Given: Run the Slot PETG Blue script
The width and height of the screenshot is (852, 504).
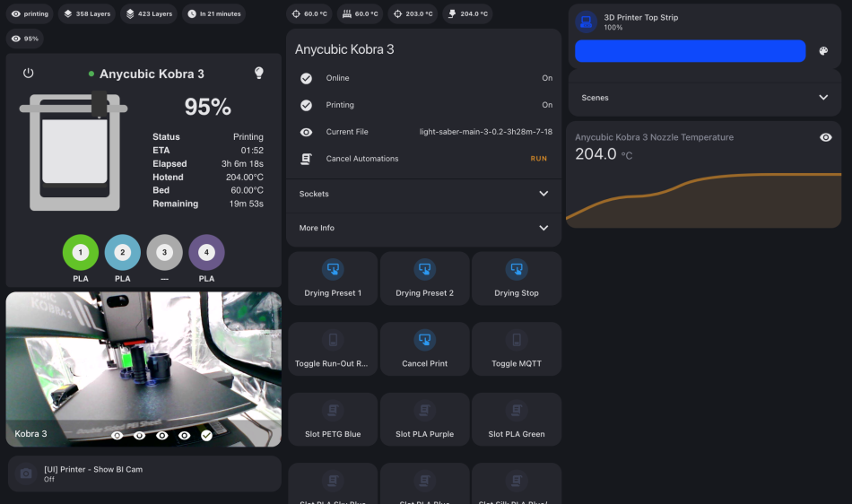Looking at the screenshot, I should (333, 420).
